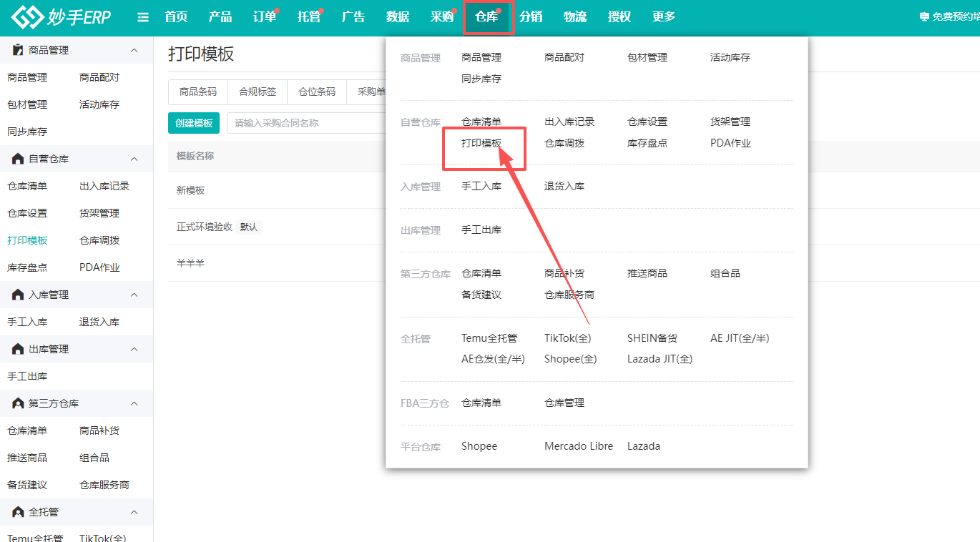The width and height of the screenshot is (980, 542).
Task: Click the 入库管理 house icon in sidebar
Action: click(x=18, y=295)
